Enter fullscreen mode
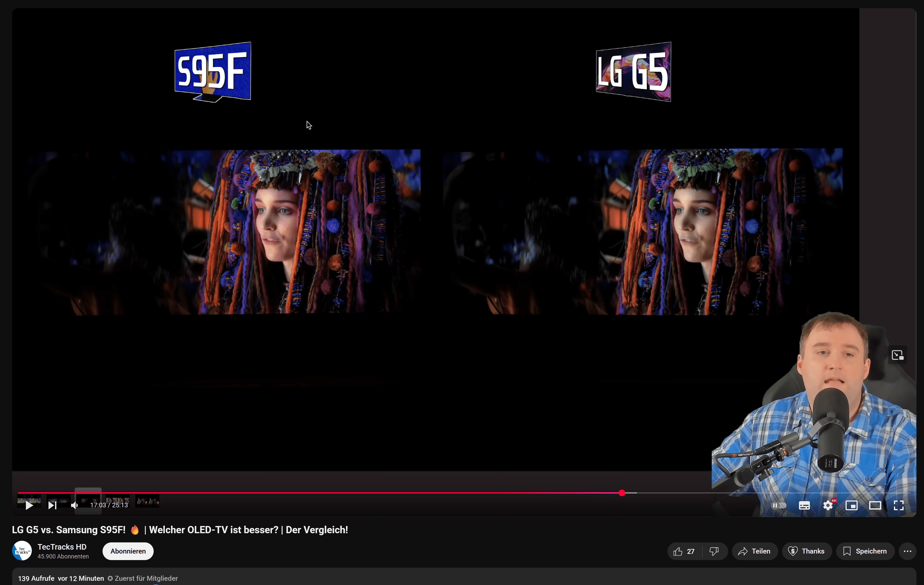 coord(899,505)
